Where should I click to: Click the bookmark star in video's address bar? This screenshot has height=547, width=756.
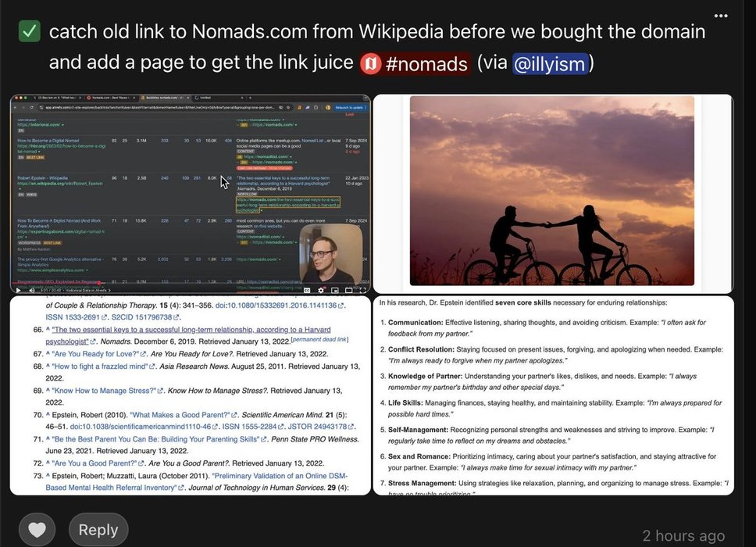click(288, 108)
